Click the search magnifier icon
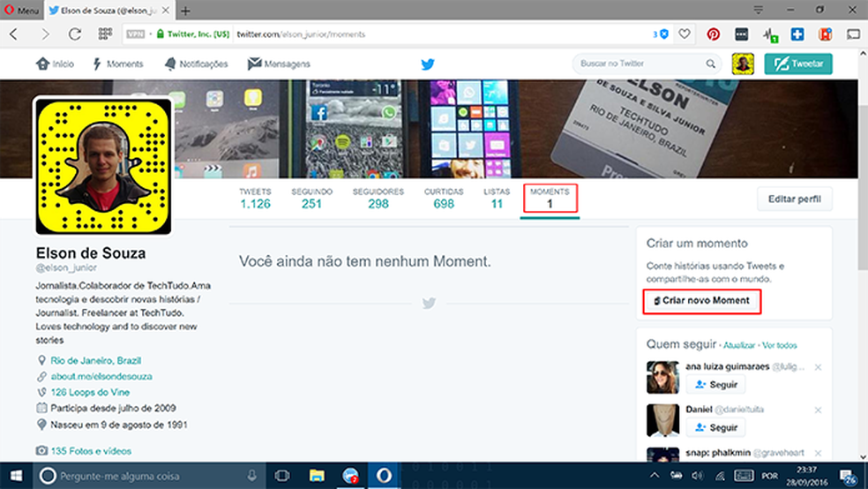Viewport: 868px width, 489px height. 710,64
